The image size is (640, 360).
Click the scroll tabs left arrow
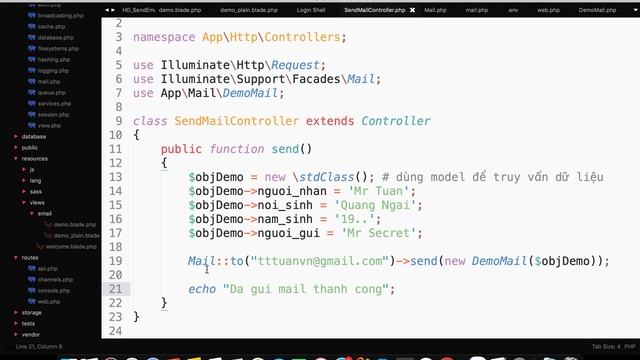point(107,10)
